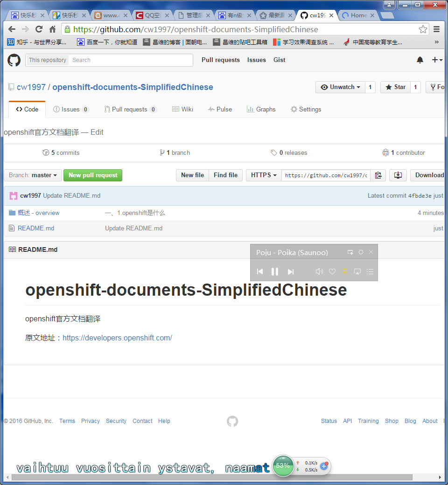Copy clone URL to clipboard icon
The image size is (448, 485).
(378, 175)
